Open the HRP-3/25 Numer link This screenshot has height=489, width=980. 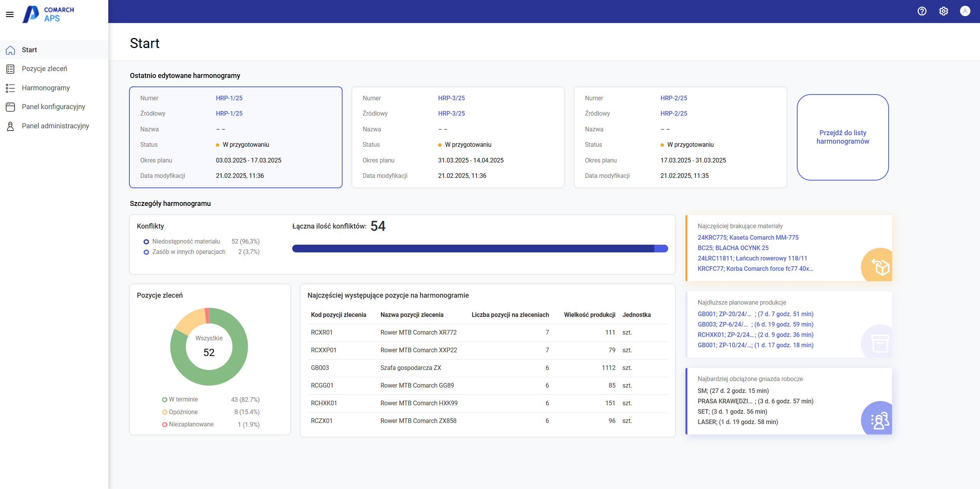(452, 98)
